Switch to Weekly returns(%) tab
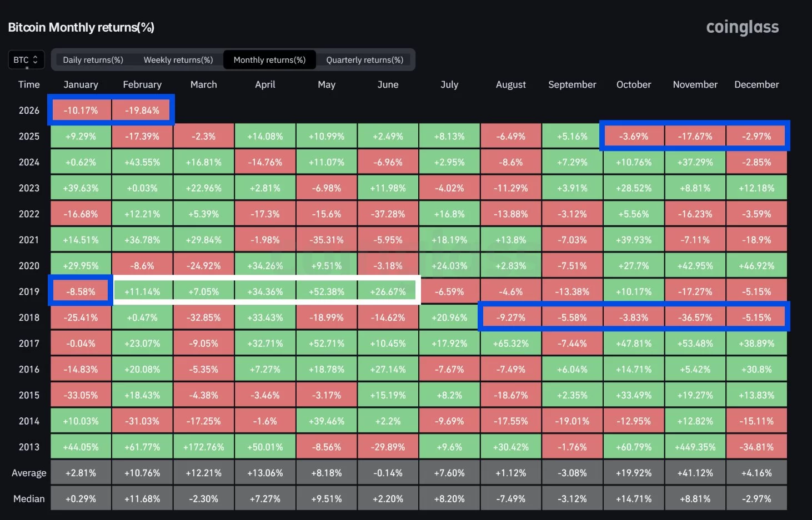 pos(178,60)
